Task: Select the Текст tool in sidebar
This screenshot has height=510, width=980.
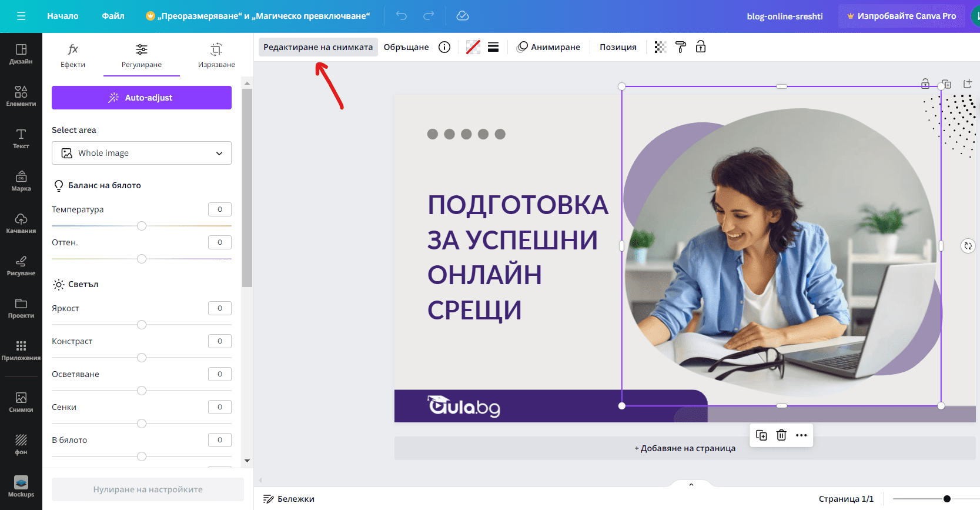Action: [x=21, y=138]
